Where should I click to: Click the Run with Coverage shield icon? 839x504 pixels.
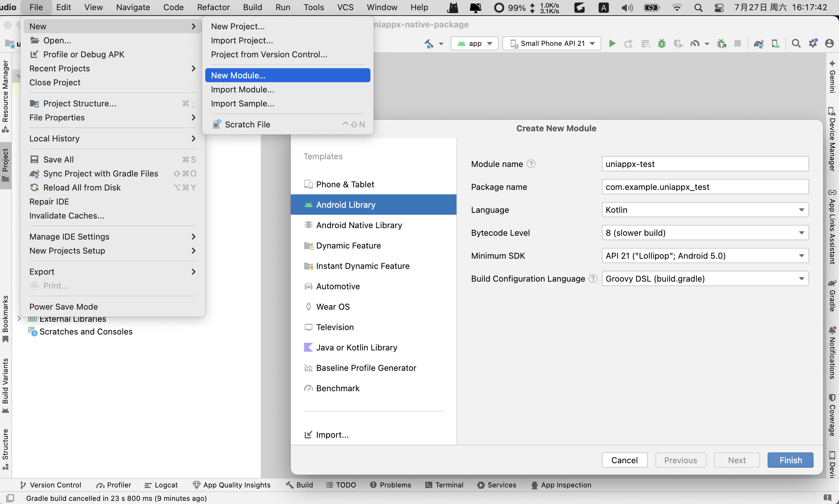click(678, 43)
